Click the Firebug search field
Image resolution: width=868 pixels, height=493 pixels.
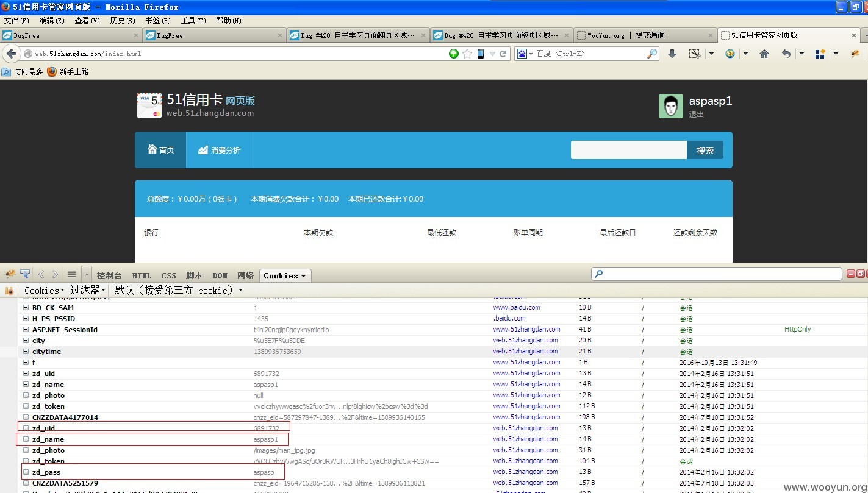pos(716,274)
